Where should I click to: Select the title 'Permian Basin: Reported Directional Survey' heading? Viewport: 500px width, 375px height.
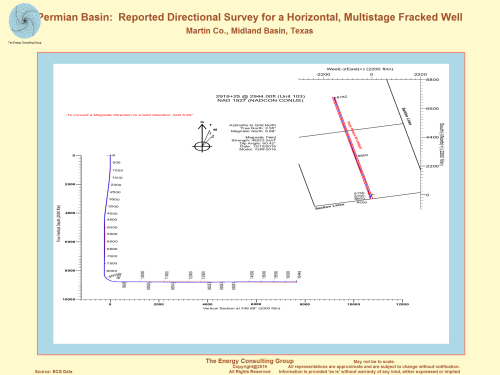coord(251,17)
